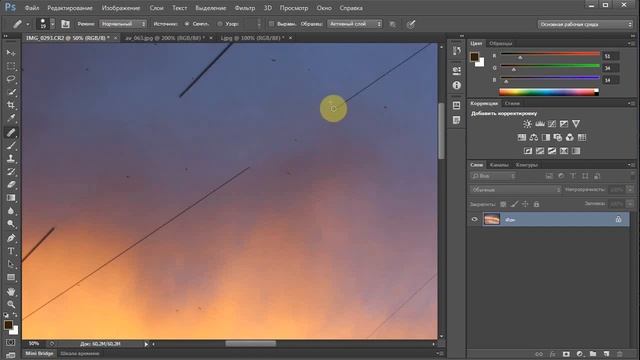
Task: Open the Режим blend mode dropdown
Action: click(123, 24)
